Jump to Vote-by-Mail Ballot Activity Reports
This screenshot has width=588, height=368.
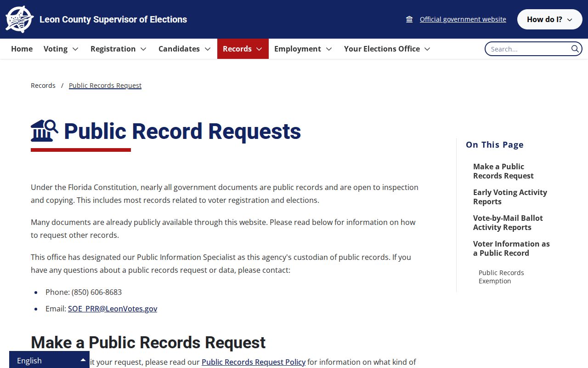pyautogui.click(x=508, y=223)
